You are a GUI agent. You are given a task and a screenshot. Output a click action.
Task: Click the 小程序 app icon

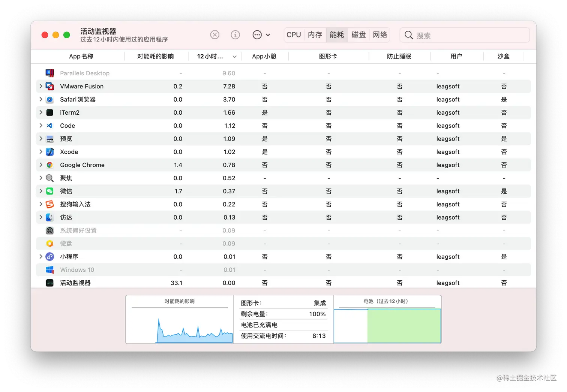[49, 257]
